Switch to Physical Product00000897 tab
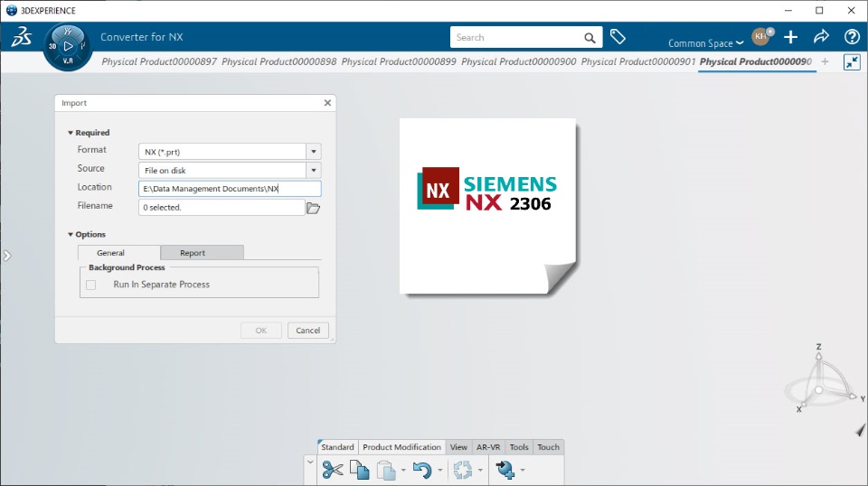The image size is (868, 486). pyautogui.click(x=159, y=61)
